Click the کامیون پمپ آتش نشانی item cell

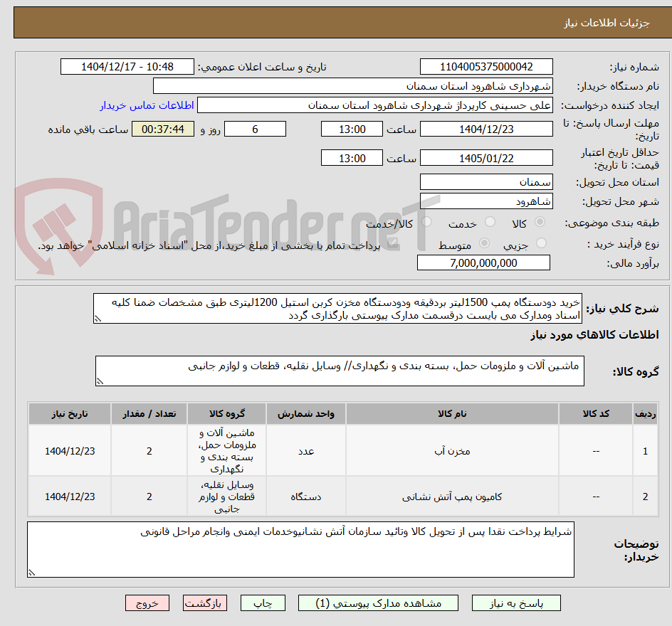pyautogui.click(x=452, y=497)
